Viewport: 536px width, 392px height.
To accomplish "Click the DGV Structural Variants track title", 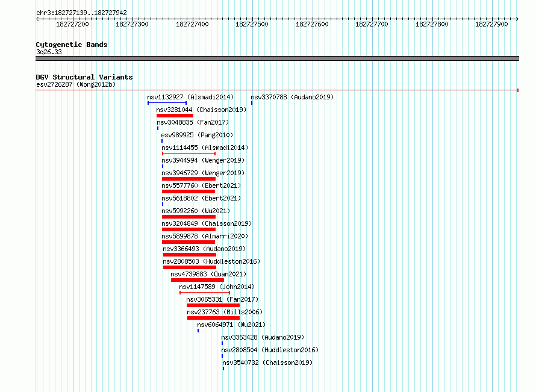I will tap(84, 77).
